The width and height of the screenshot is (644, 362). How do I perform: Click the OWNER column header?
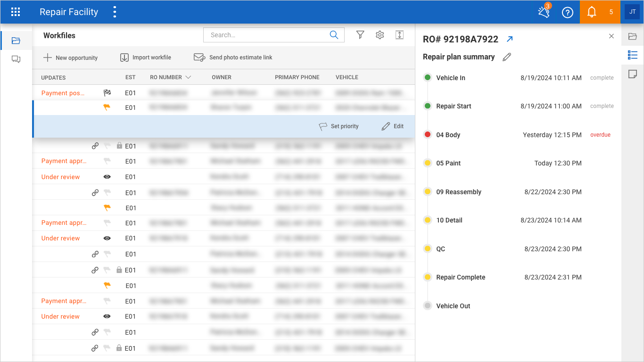click(222, 77)
